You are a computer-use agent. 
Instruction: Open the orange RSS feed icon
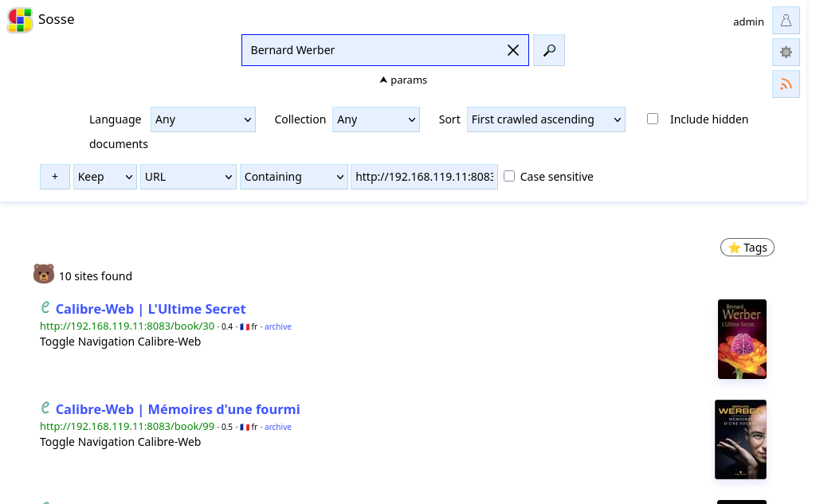click(x=786, y=84)
